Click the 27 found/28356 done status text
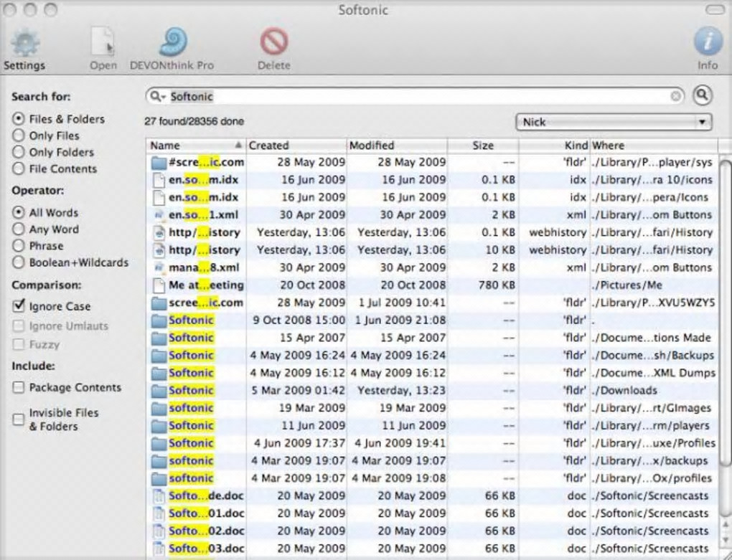The height and width of the screenshot is (560, 732). 194,122
